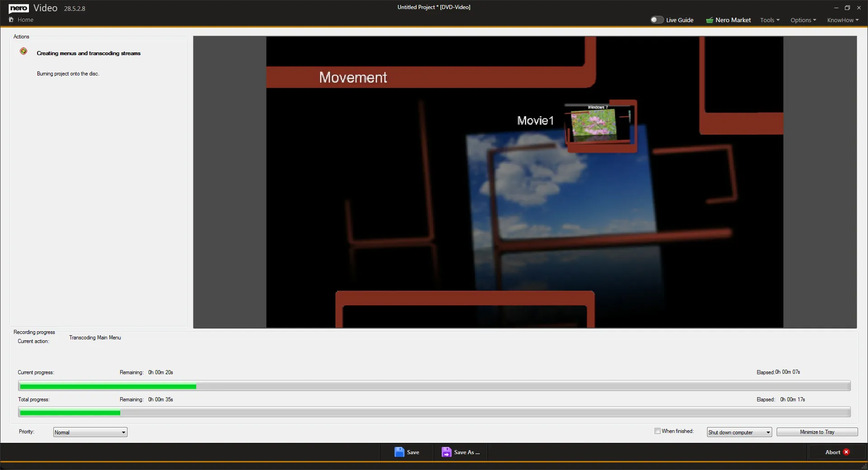Open the Tools menu

coord(769,20)
